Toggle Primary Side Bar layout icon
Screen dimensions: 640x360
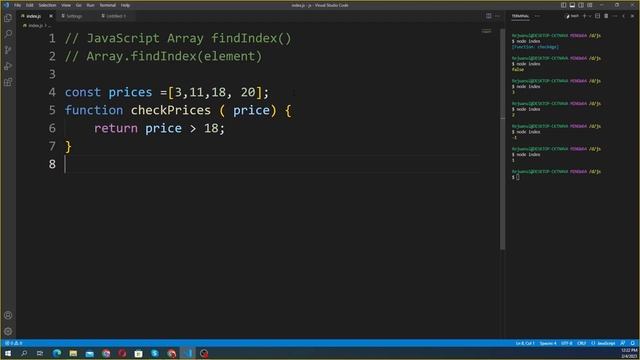pos(564,5)
